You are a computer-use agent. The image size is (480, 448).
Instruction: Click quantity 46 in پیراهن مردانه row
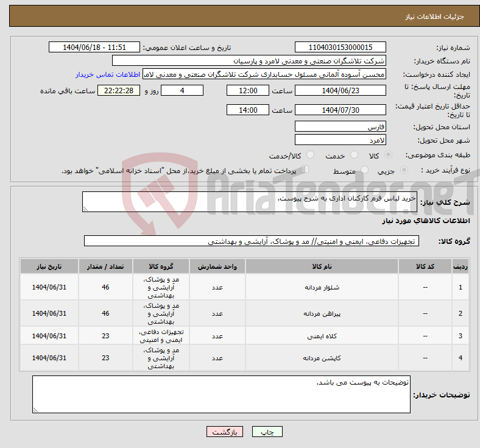[105, 313]
